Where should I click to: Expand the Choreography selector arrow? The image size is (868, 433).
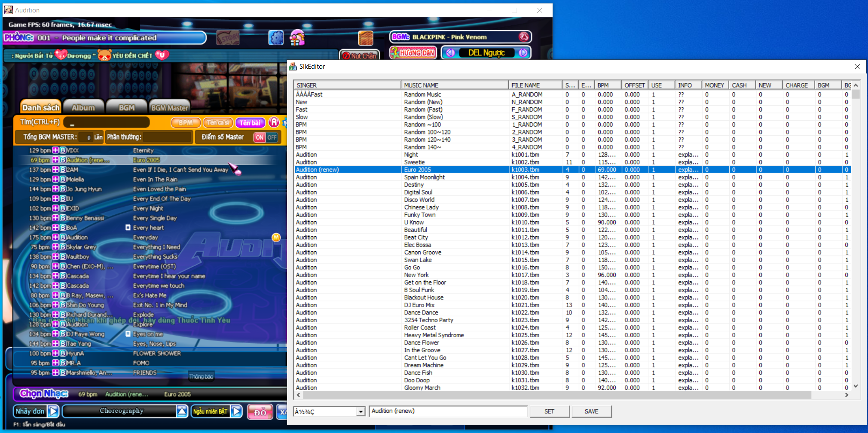click(182, 411)
